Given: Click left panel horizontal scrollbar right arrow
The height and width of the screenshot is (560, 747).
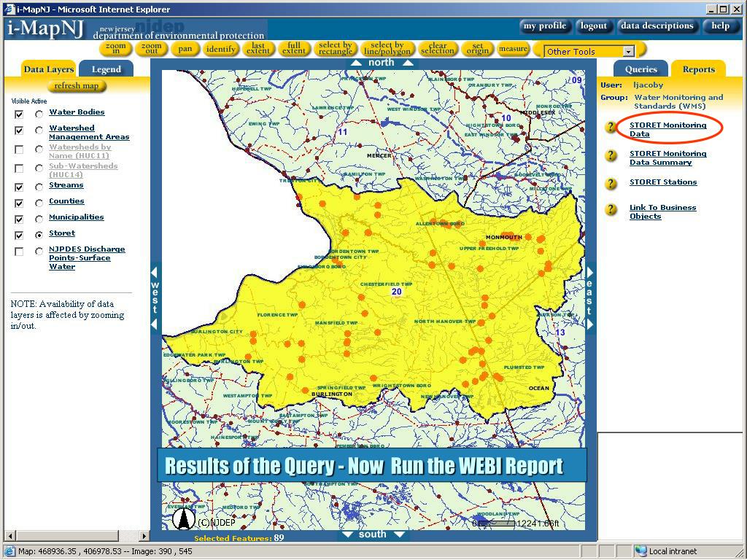Looking at the screenshot, I should tap(144, 536).
